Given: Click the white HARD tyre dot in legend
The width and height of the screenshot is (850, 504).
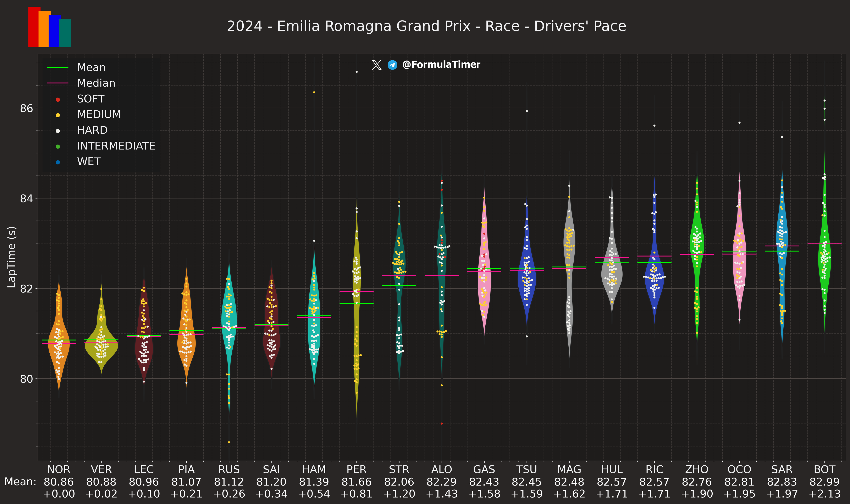Looking at the screenshot, I should [x=58, y=131].
